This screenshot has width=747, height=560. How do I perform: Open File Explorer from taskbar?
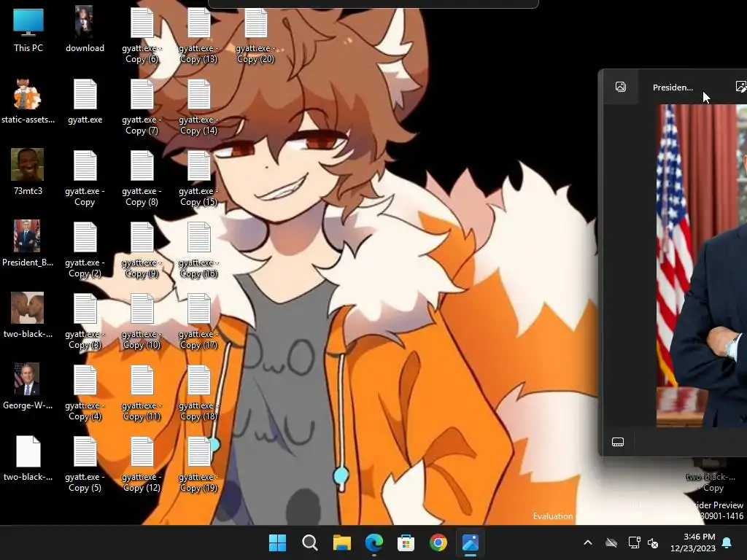pos(341,542)
